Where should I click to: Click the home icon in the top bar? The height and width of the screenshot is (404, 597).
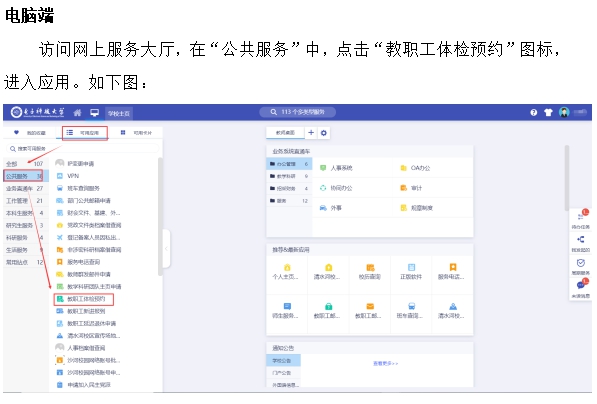tap(78, 113)
